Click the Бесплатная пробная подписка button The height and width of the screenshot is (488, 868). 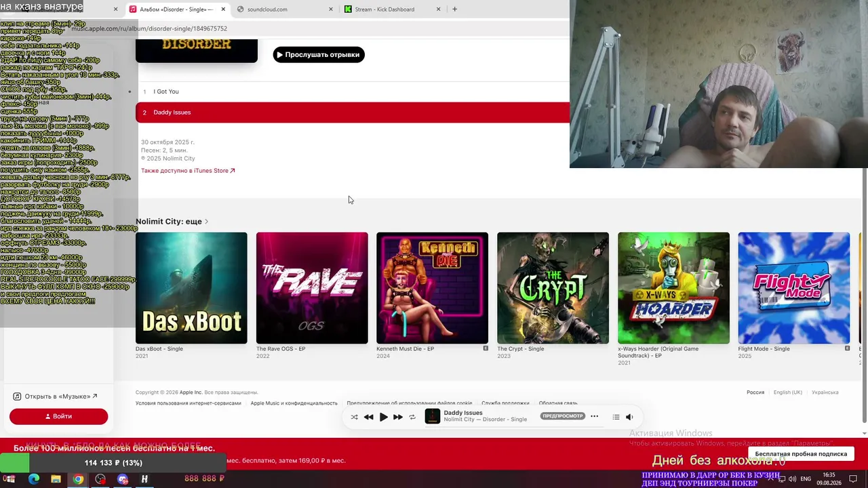pyautogui.click(x=801, y=453)
